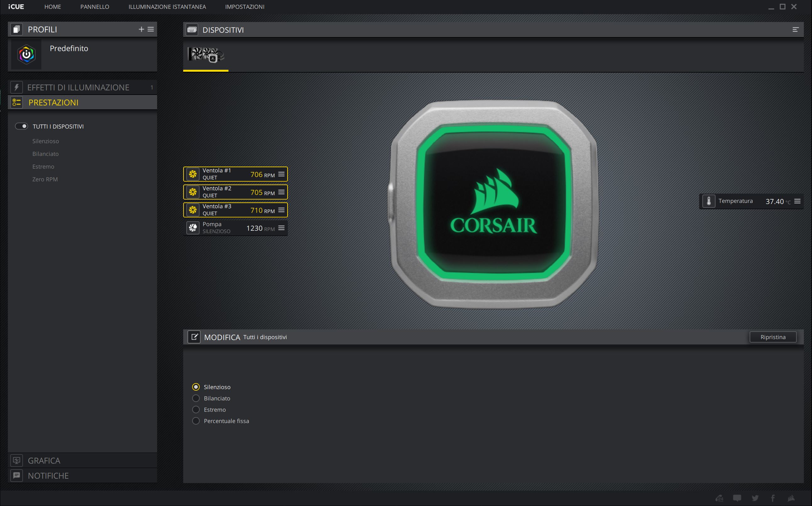Image resolution: width=812 pixels, height=506 pixels.
Task: Open Ventola #3 options menu
Action: 281,210
